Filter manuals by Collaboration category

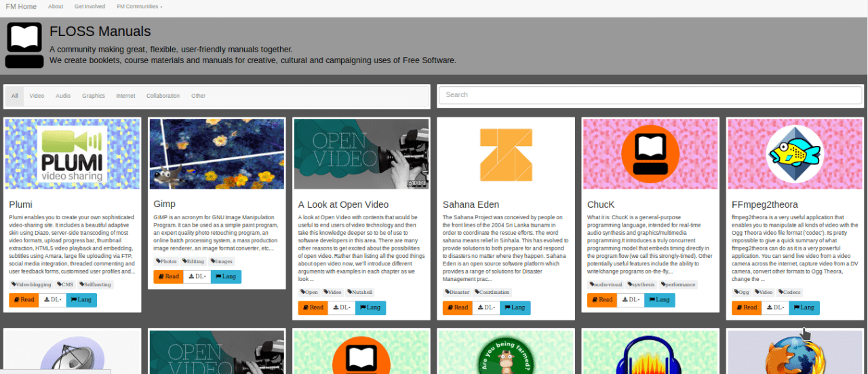click(163, 96)
